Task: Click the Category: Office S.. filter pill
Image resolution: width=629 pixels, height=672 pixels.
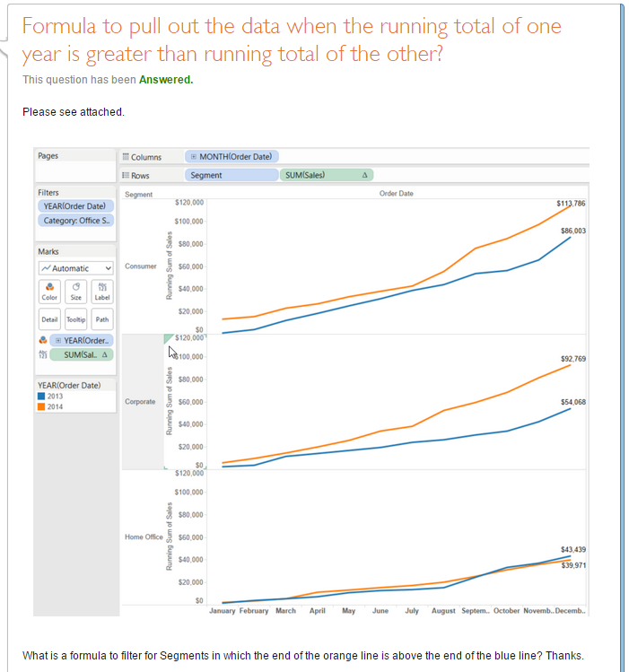Action: click(x=76, y=221)
